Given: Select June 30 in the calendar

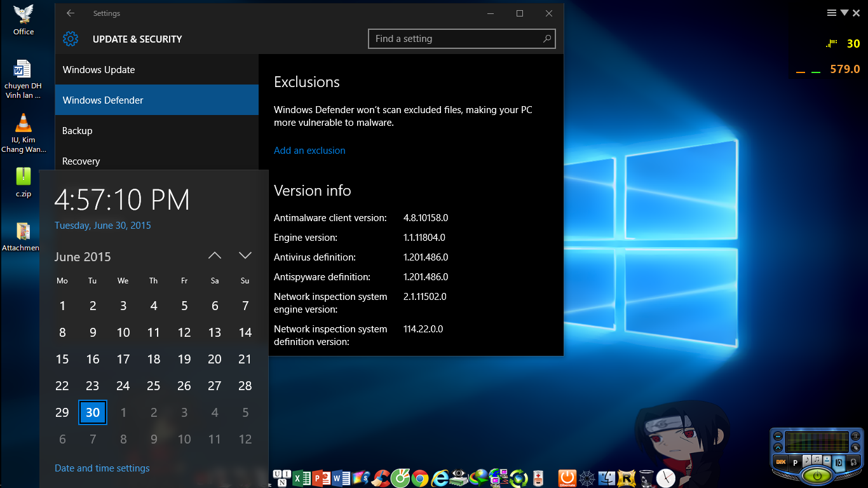Looking at the screenshot, I should tap(93, 412).
